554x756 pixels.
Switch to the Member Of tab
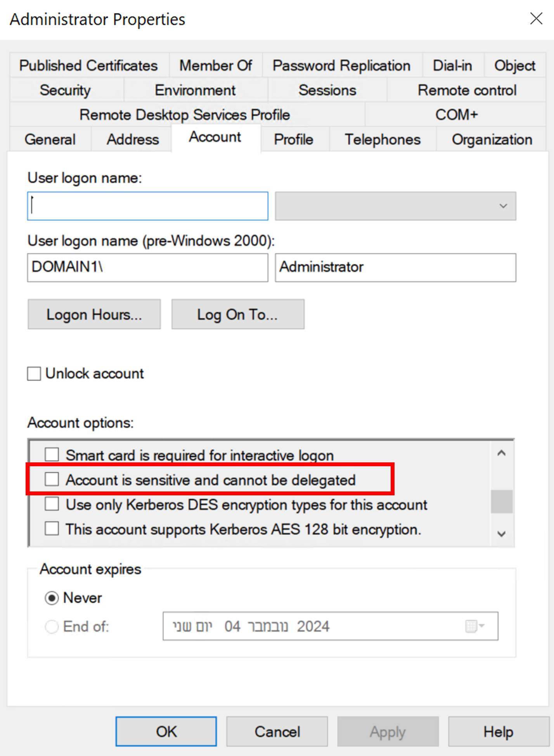216,66
